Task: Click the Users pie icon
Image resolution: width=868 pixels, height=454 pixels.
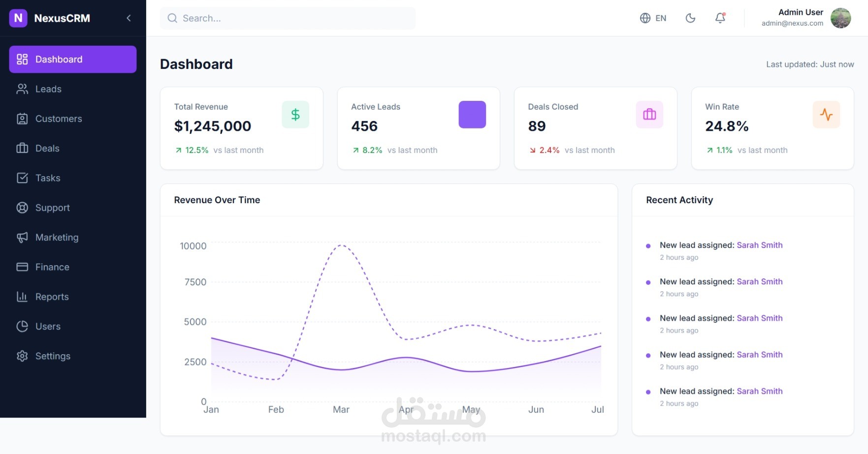Action: click(22, 327)
